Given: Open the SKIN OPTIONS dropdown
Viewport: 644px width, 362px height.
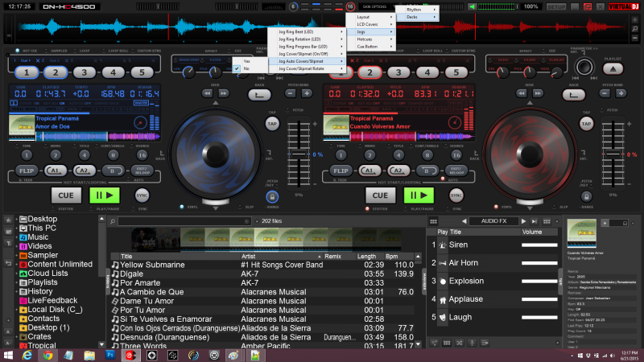Looking at the screenshot, I should [x=374, y=6].
